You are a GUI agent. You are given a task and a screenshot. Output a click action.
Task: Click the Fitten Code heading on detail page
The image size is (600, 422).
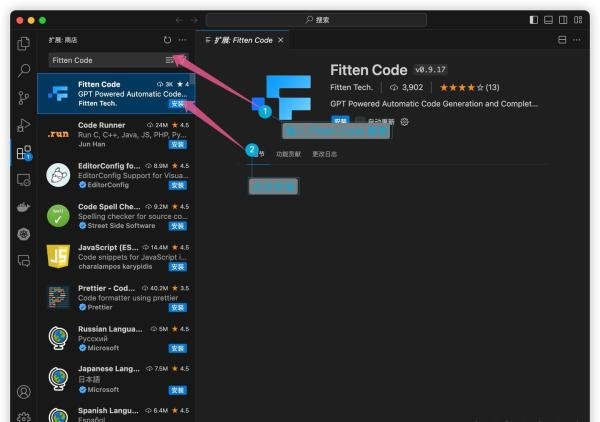point(368,70)
